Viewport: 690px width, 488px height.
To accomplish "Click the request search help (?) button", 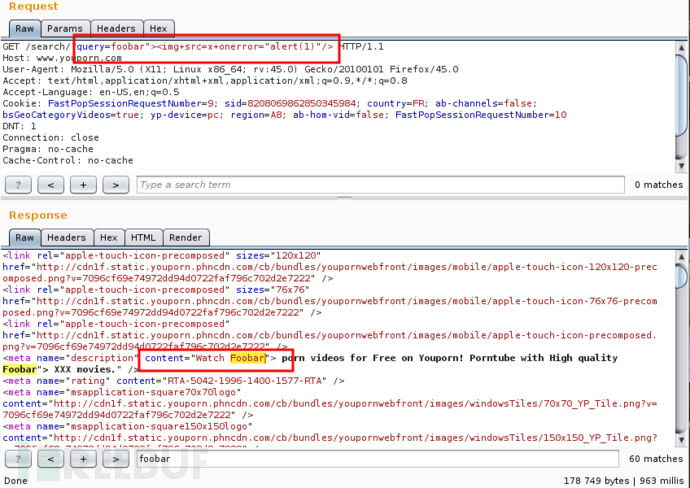I will (18, 185).
